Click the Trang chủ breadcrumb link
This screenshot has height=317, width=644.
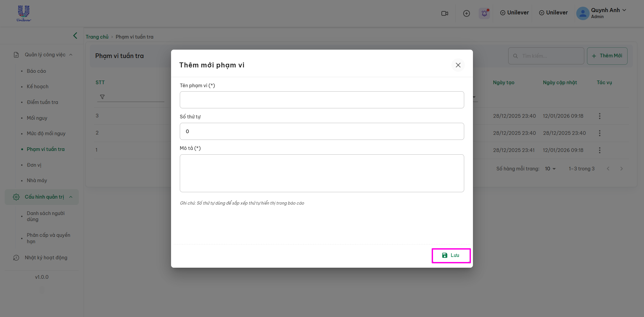coord(97,37)
